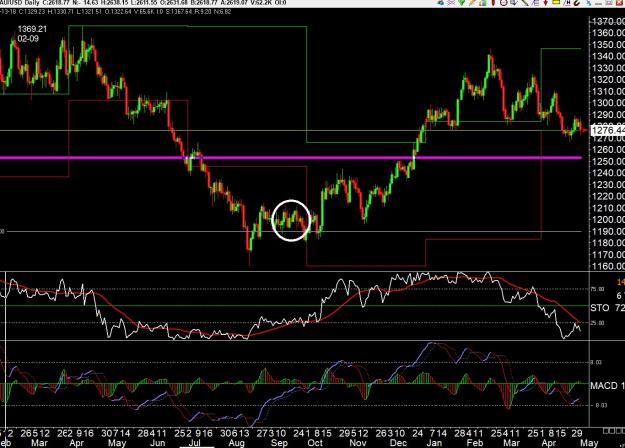Click the Sep month label on time axis
The image size is (625, 448).
pos(279,443)
